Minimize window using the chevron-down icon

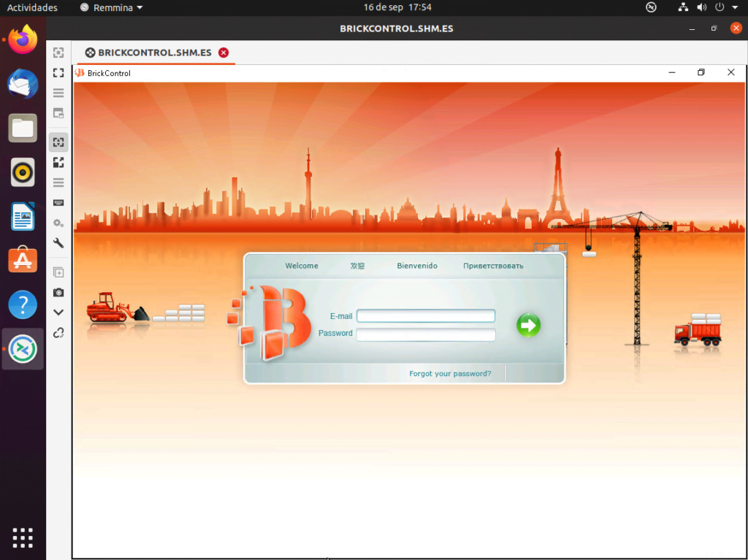coord(58,312)
